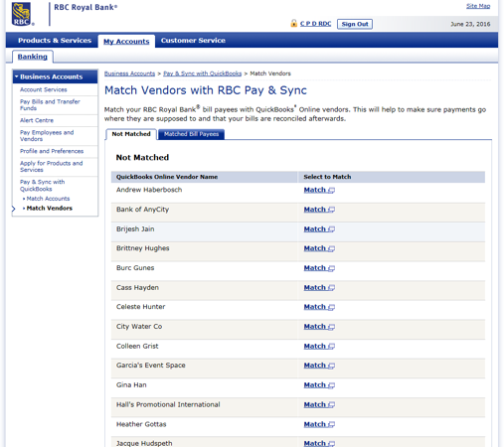Image resolution: width=504 pixels, height=447 pixels.
Task: Click popup icon beside Andrew Haberbosch Match
Action: coord(331,191)
